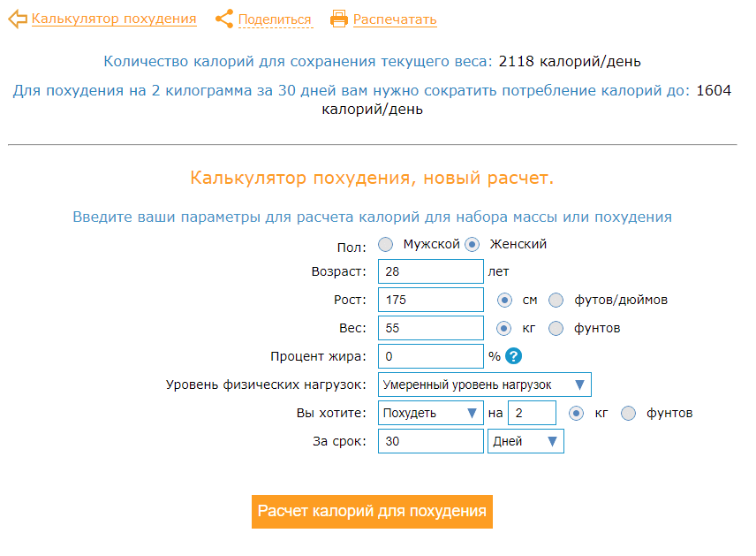Choose фунтов for the goal amount
The image size is (756, 556).
[x=628, y=413]
